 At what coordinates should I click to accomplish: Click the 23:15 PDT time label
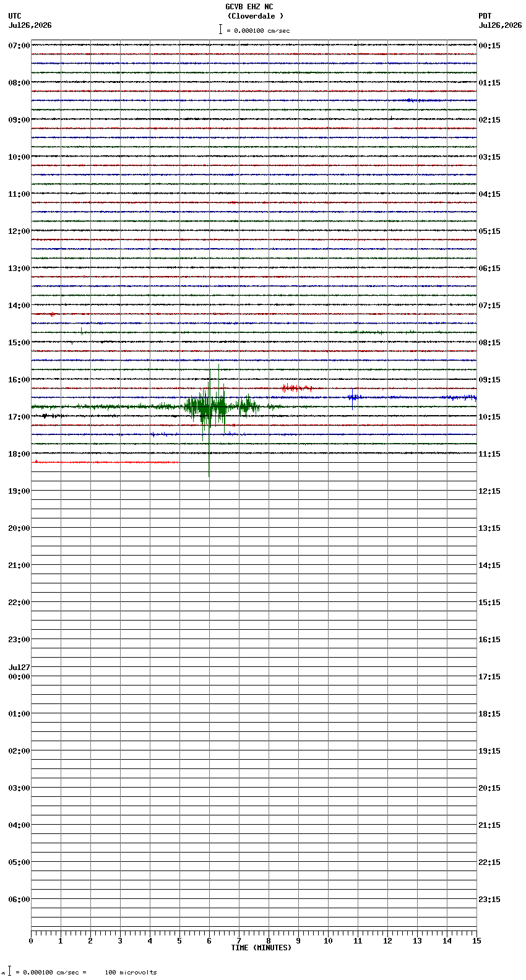(x=489, y=900)
